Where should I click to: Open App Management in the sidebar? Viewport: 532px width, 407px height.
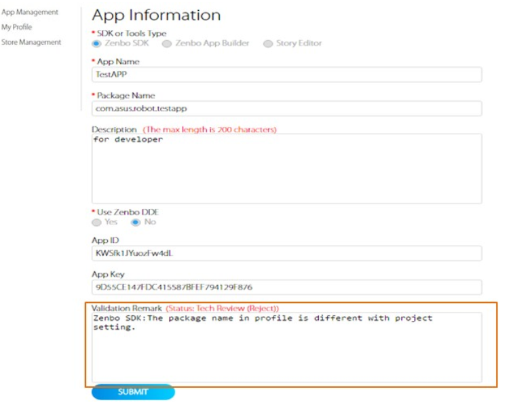pos(30,12)
